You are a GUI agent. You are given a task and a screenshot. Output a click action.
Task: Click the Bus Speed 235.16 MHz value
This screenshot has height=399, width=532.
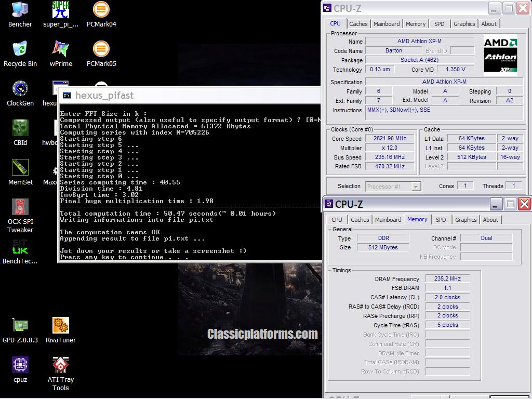click(x=390, y=157)
